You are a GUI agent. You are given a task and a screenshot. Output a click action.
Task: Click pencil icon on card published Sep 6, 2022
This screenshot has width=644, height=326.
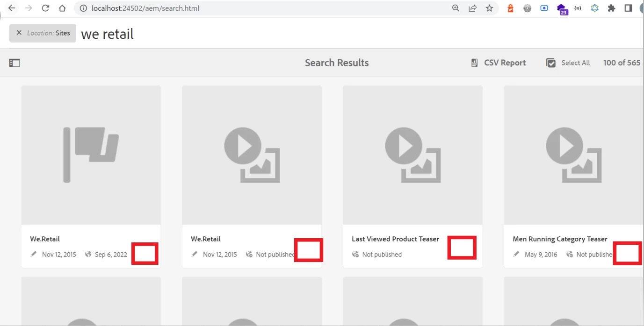click(34, 254)
